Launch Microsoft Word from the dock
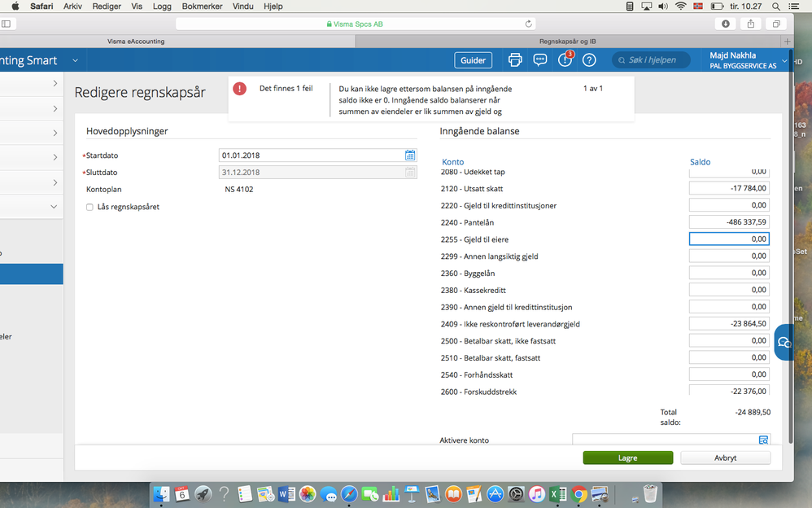Viewport: 812px width, 508px height. click(286, 494)
